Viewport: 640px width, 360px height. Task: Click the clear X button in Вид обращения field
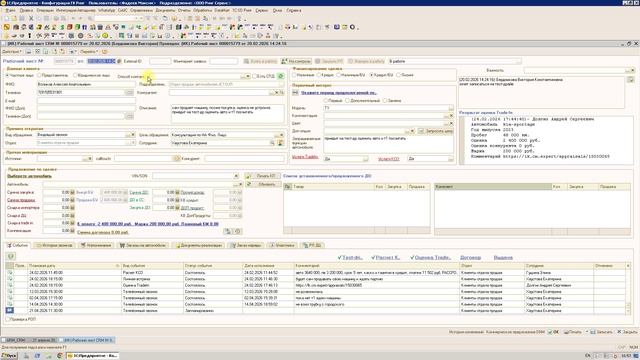(133, 135)
